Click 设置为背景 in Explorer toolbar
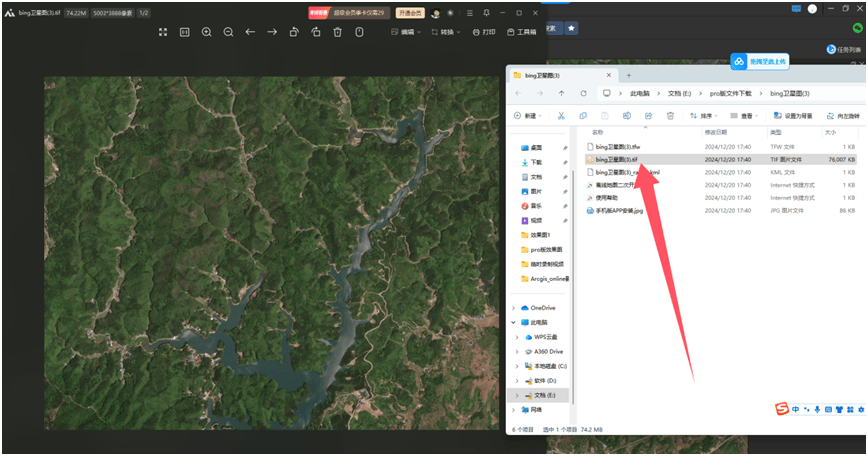This screenshot has height=456, width=868. tap(793, 116)
